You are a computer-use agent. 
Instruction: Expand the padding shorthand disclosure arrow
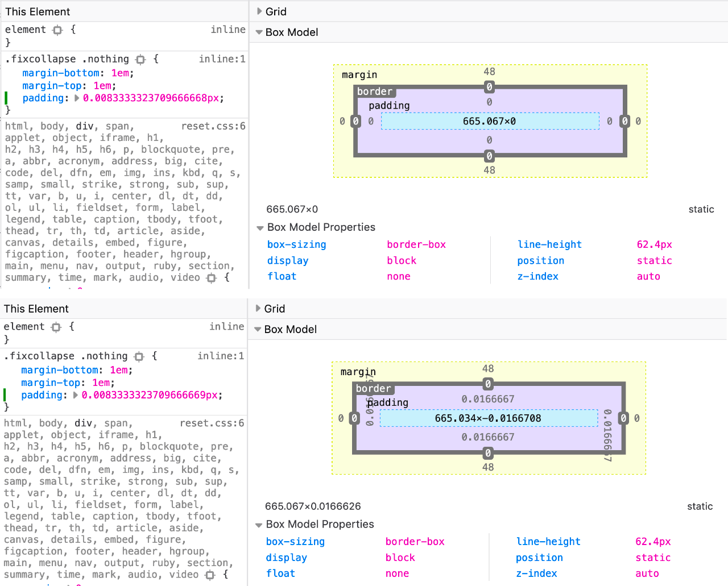pyautogui.click(x=78, y=98)
